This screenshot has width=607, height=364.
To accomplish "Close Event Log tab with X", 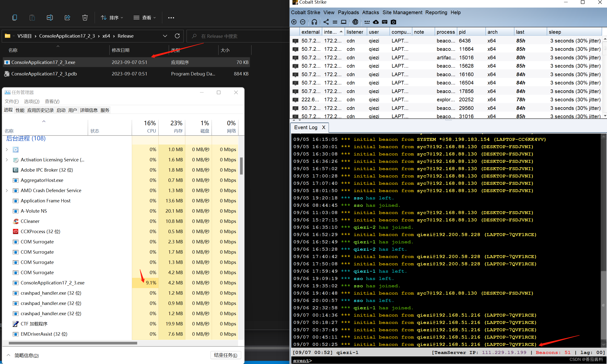I will point(324,127).
